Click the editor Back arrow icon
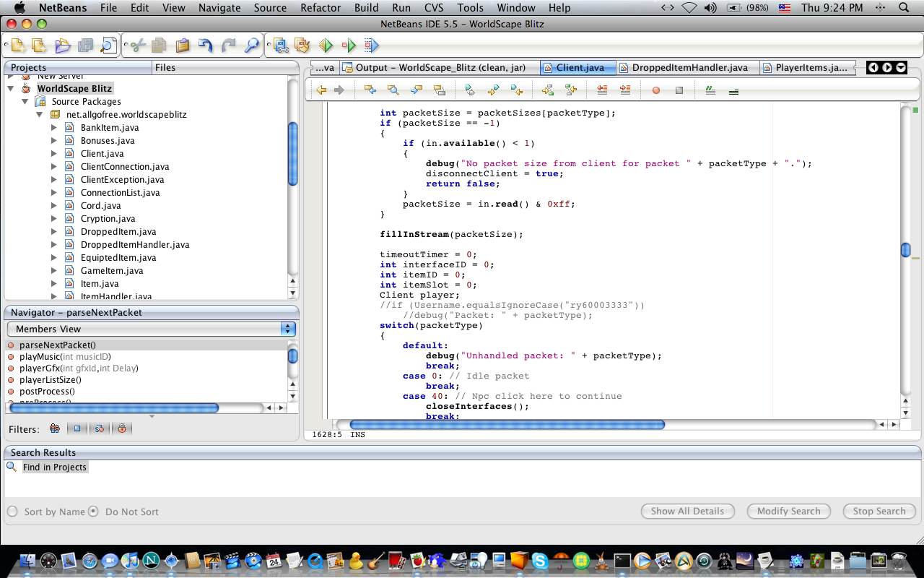 (x=321, y=90)
